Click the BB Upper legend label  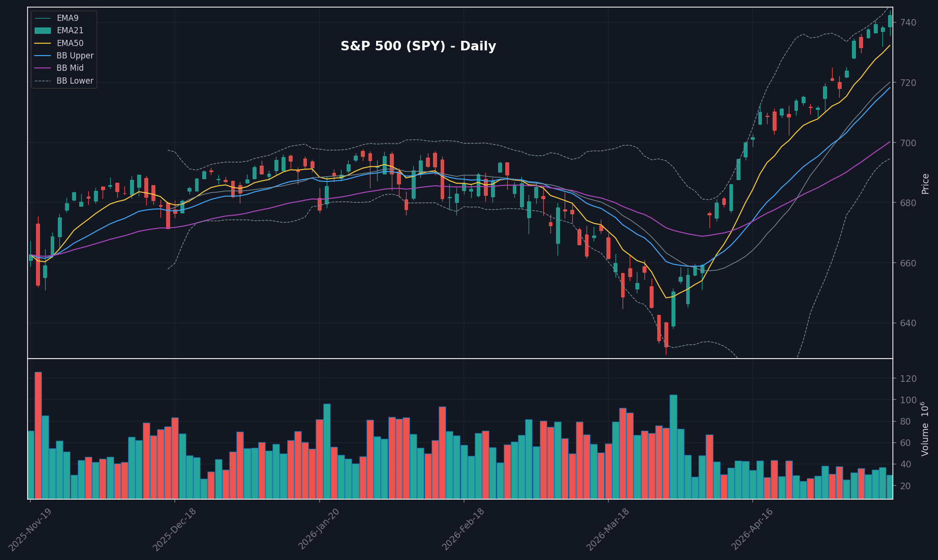tap(75, 56)
